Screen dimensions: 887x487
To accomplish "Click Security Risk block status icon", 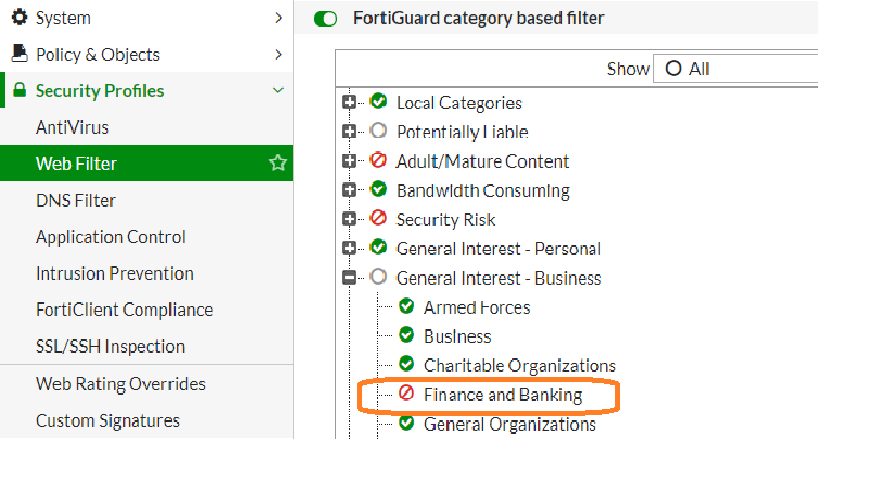I will [x=378, y=219].
